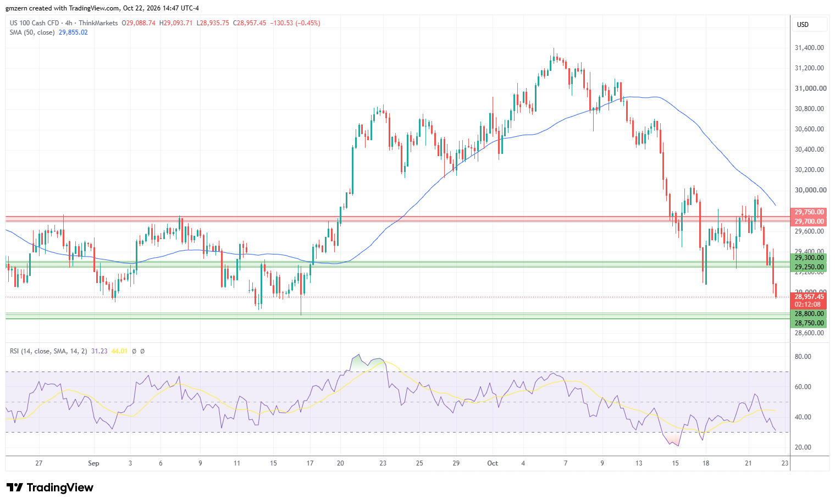
Task: Click the green 29,250.00 support price label
Action: (x=809, y=267)
